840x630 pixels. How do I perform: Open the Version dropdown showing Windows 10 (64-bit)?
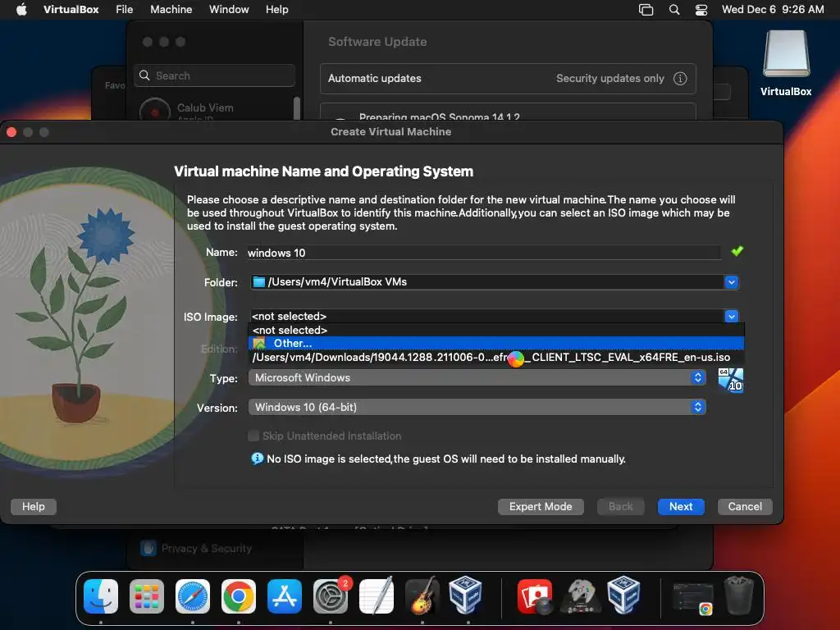[x=477, y=407]
